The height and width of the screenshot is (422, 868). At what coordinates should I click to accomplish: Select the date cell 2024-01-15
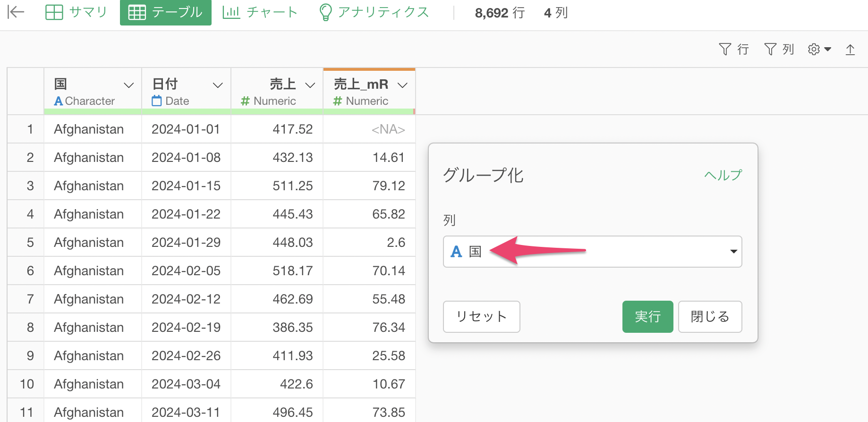pos(186,186)
